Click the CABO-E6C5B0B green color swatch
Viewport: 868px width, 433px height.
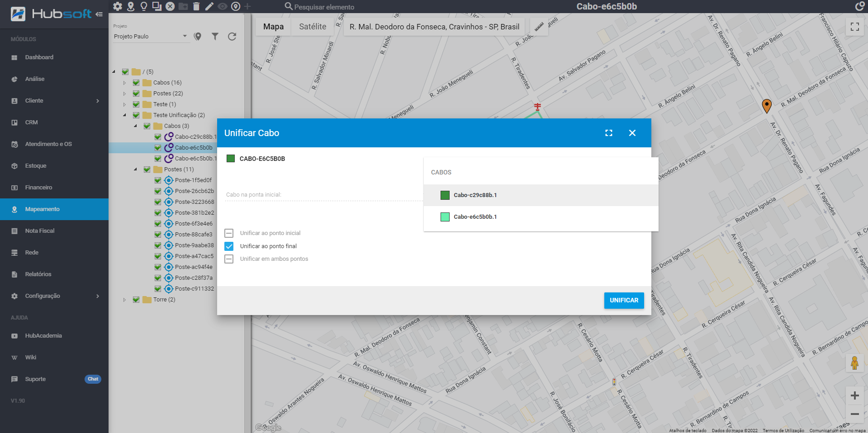click(x=231, y=159)
